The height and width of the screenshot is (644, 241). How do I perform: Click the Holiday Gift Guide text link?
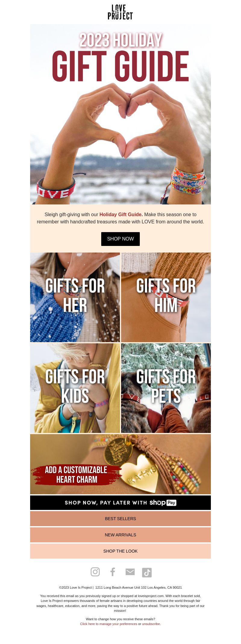[x=120, y=215]
